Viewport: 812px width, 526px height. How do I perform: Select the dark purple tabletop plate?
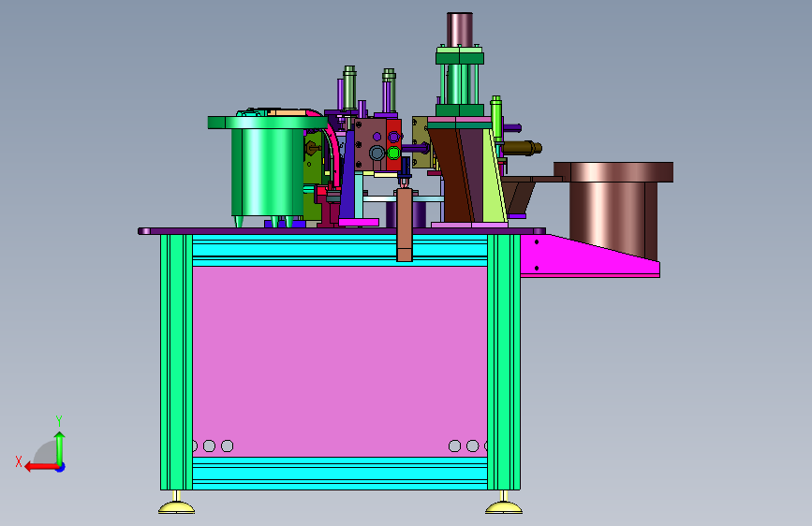coord(342,231)
